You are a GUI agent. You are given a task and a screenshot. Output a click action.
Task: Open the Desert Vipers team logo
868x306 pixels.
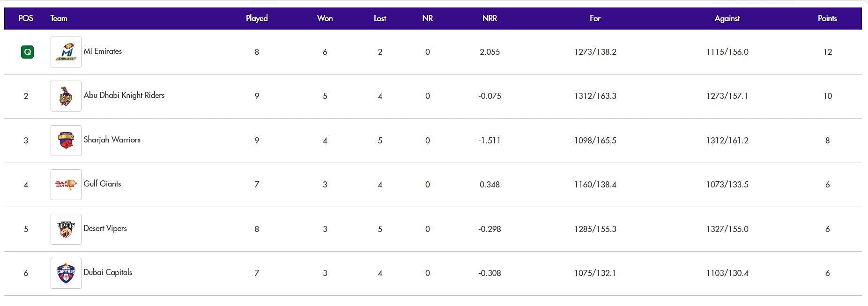tap(66, 229)
